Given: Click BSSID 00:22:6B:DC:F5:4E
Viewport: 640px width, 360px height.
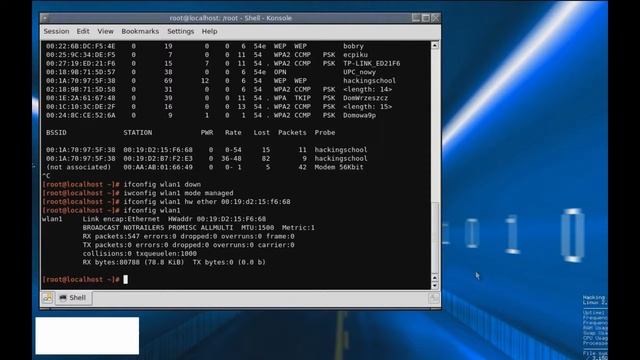Looking at the screenshot, I should (x=80, y=46).
